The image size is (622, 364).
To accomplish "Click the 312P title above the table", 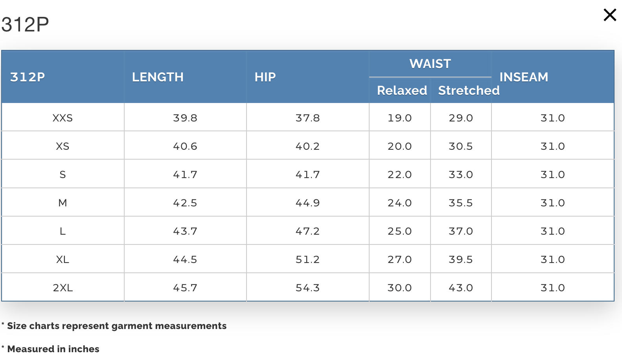I will coord(25,24).
